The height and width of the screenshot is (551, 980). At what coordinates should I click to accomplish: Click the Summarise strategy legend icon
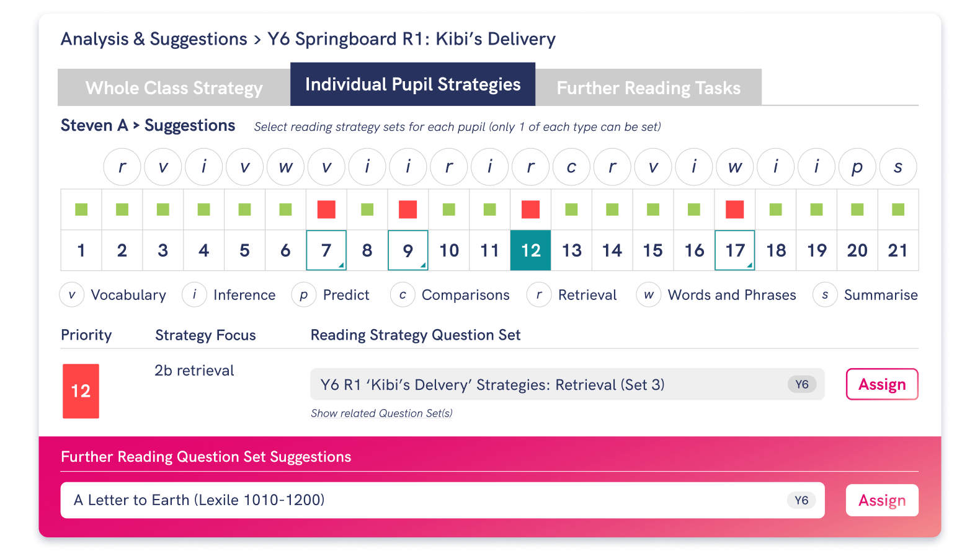[x=824, y=295]
